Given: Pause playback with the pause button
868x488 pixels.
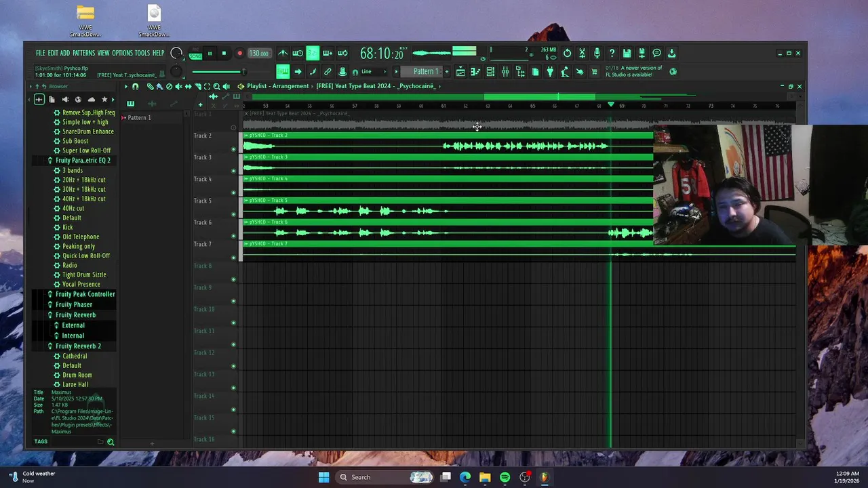Looking at the screenshot, I should coord(210,53).
